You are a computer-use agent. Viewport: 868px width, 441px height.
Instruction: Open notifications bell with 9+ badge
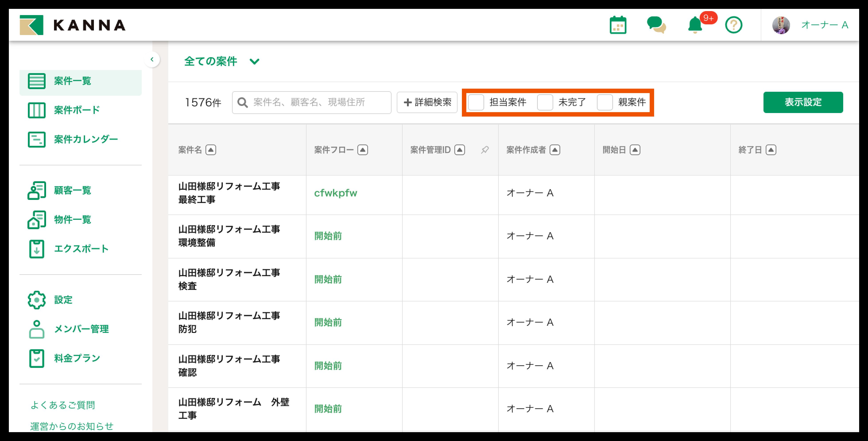[695, 25]
